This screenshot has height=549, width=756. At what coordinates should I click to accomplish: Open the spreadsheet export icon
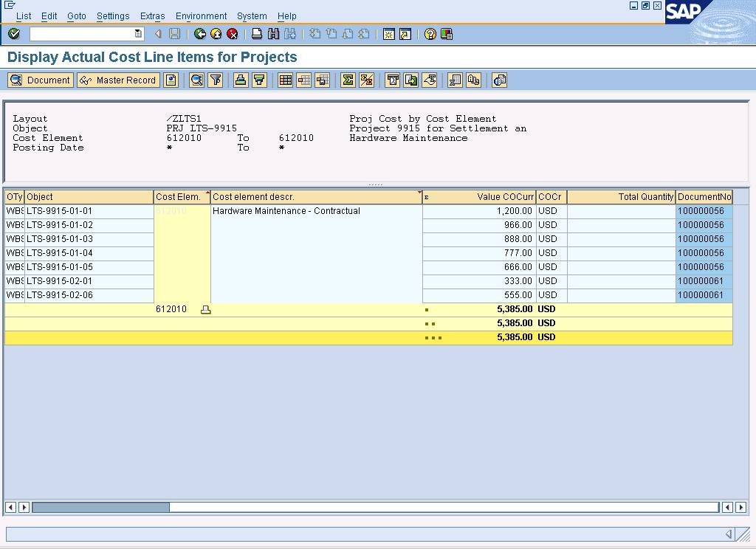coord(455,80)
